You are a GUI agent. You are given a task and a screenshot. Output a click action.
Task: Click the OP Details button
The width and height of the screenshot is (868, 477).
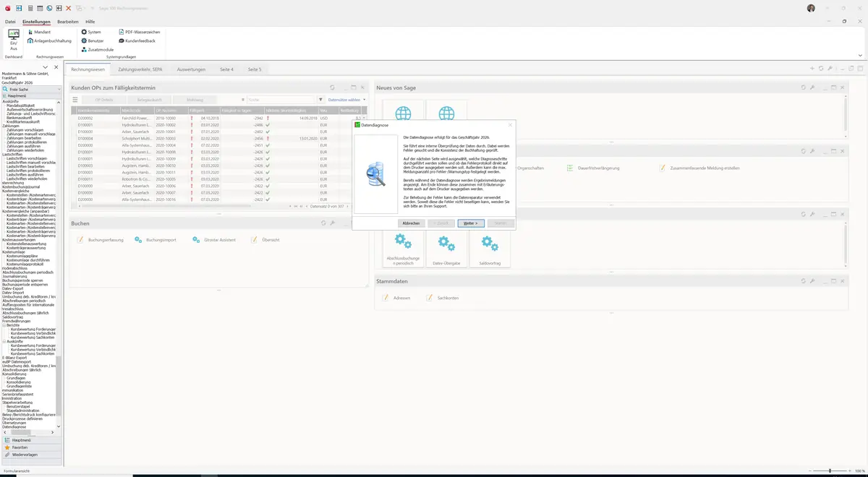(103, 100)
